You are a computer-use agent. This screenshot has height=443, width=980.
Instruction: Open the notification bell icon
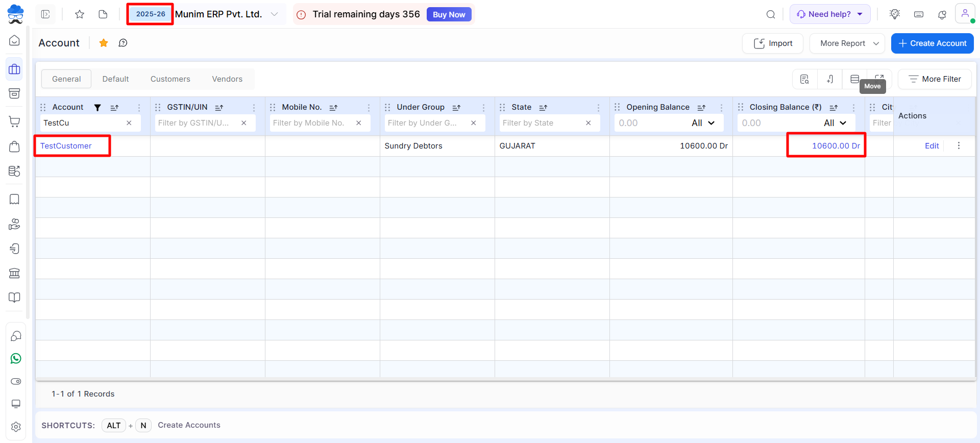tap(942, 14)
